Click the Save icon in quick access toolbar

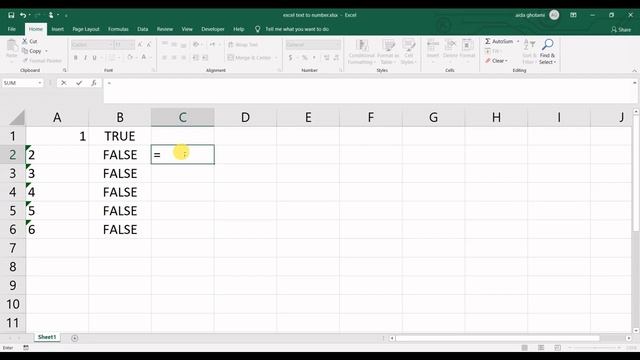11,15
